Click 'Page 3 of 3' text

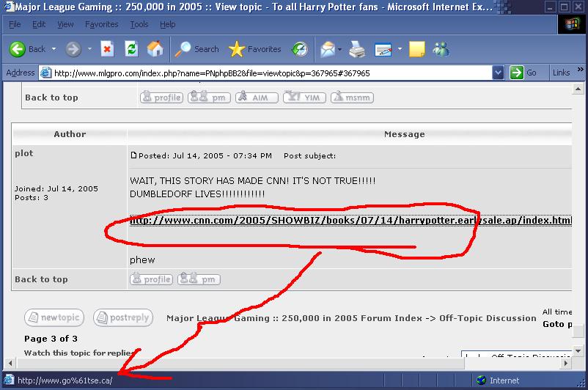tap(51, 339)
